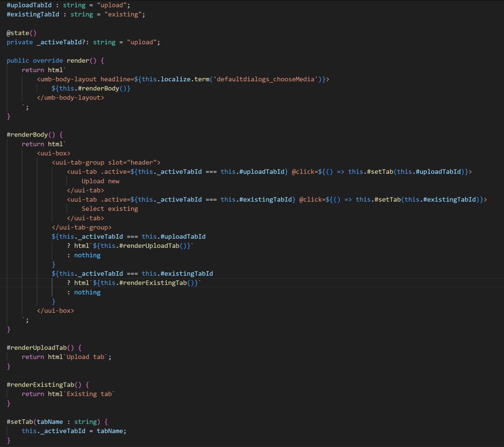Viewport: 504px width, 447px height.
Task: Click 'render()' in public override line
Action: [81, 61]
